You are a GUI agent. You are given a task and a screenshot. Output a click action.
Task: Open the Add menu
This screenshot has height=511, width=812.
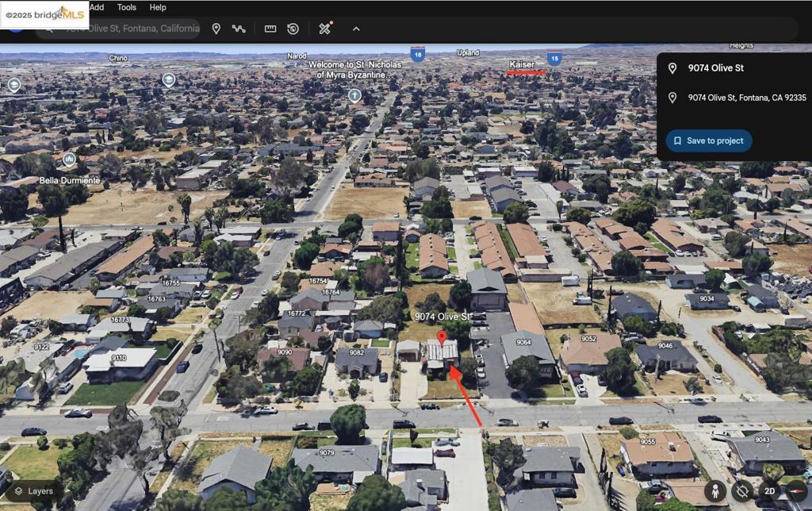tap(95, 7)
